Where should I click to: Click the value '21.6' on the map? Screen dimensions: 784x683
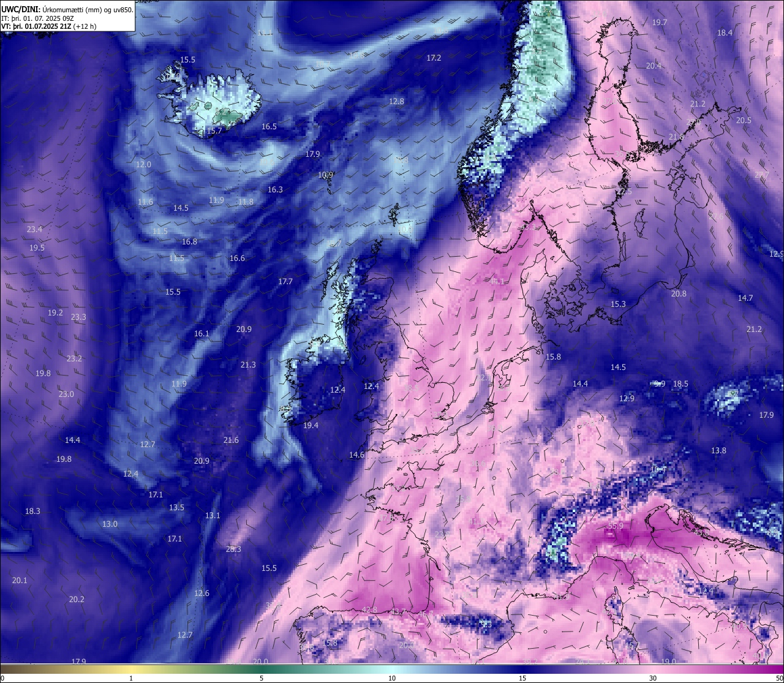[x=231, y=440]
